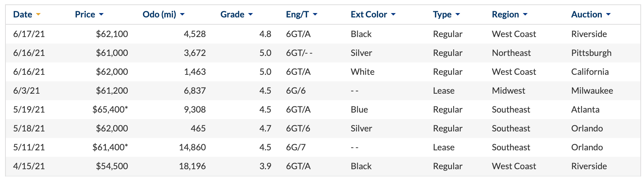Sort by the Price column header

pyautogui.click(x=85, y=15)
